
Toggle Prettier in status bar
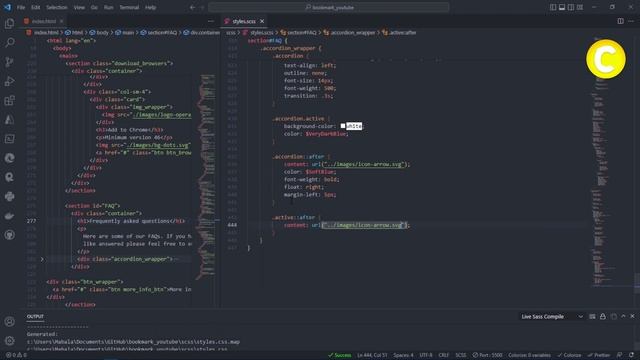click(x=599, y=355)
